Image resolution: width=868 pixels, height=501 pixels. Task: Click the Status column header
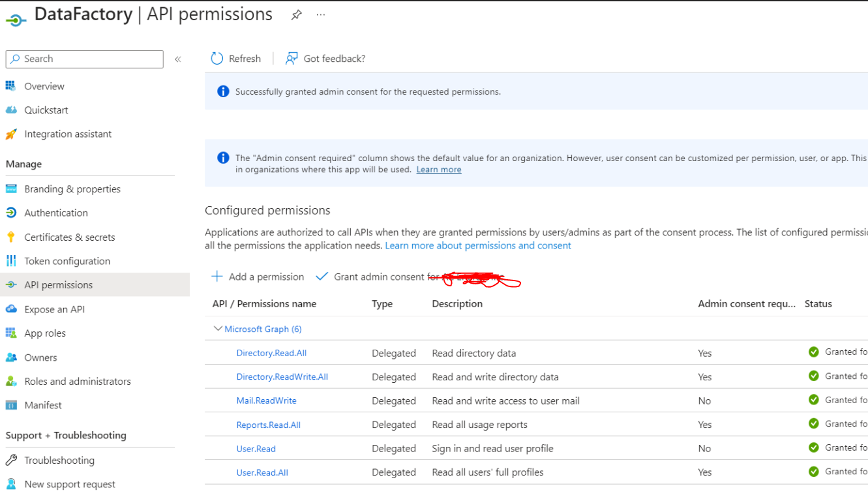click(818, 304)
